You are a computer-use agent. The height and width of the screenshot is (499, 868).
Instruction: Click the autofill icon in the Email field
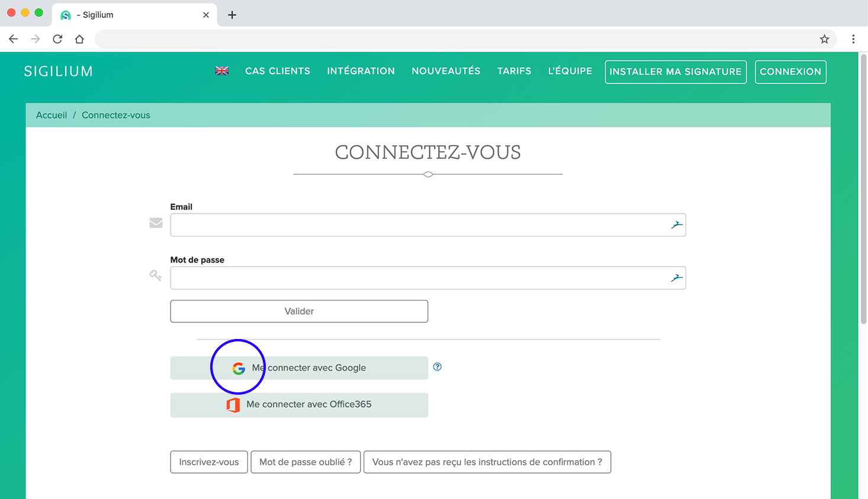(677, 225)
